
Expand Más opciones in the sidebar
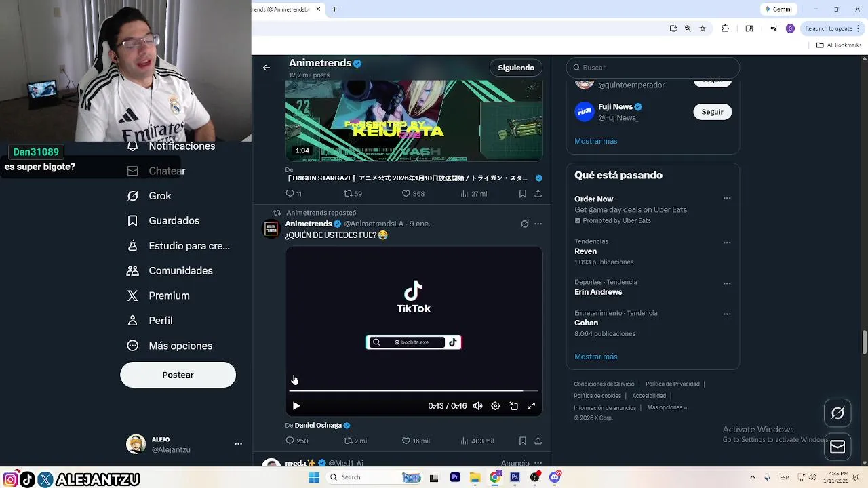170,346
